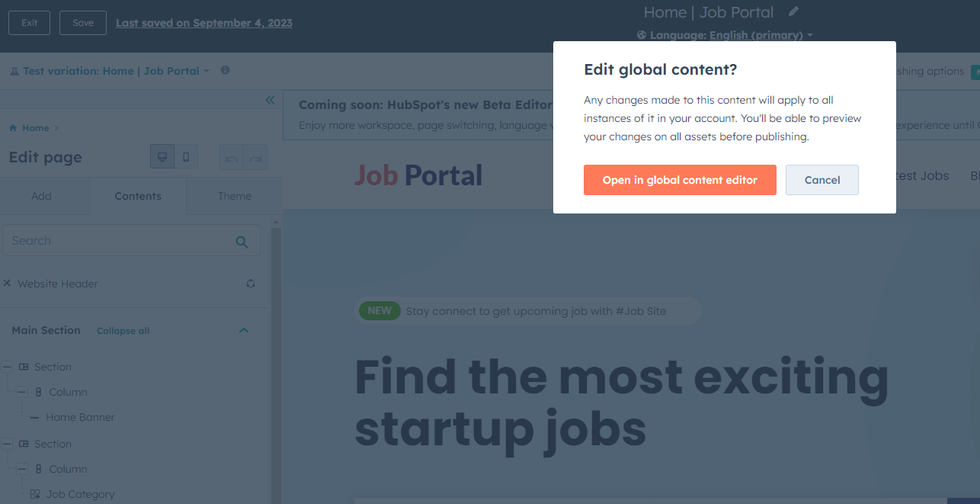This screenshot has width=980, height=504.
Task: Switch to desktop preview view
Action: click(x=162, y=157)
